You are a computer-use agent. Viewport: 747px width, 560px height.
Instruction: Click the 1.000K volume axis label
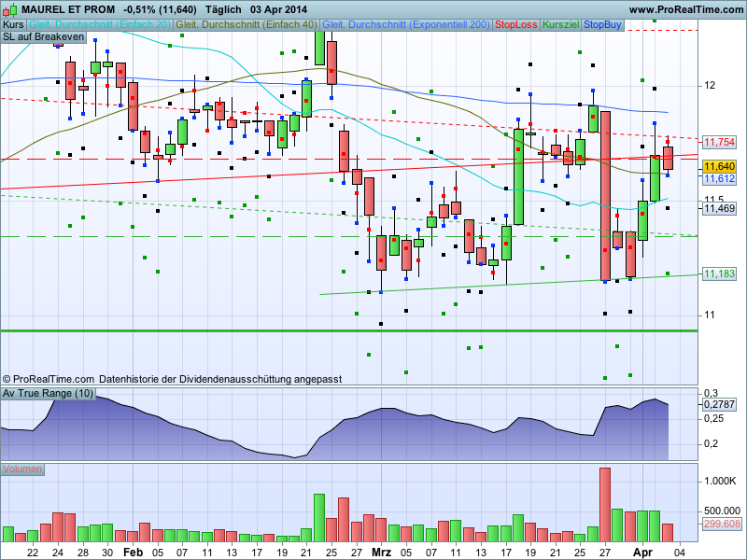[x=720, y=481]
